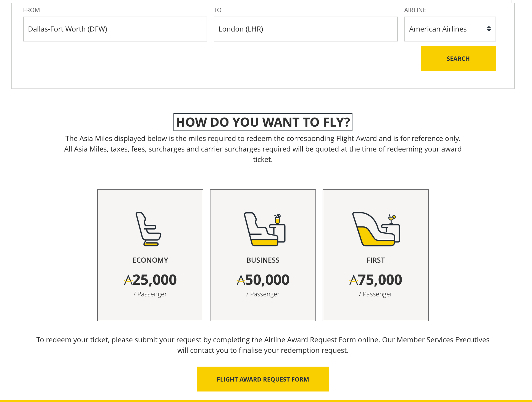This screenshot has height=402, width=532.
Task: Click the AIRLINE field label
Action: coord(415,10)
